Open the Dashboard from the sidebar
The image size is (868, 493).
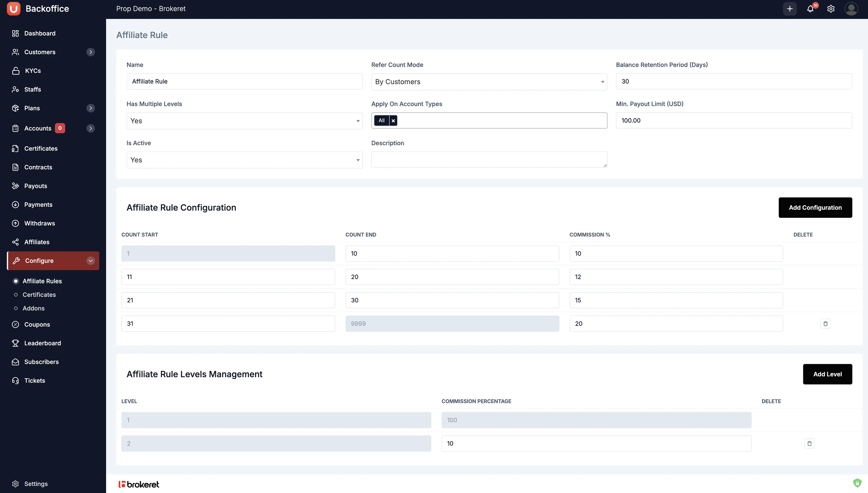coord(40,33)
